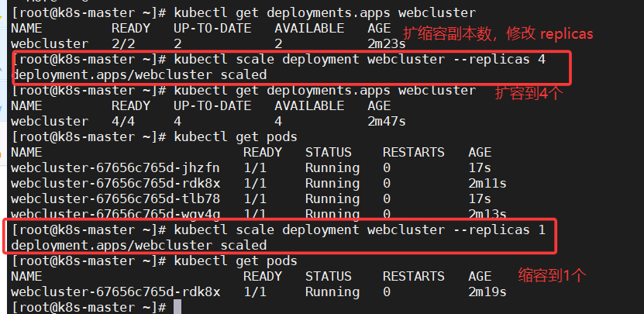
Task: Click the UP-TO-DATE header above the 2/2 row
Action: (x=212, y=28)
